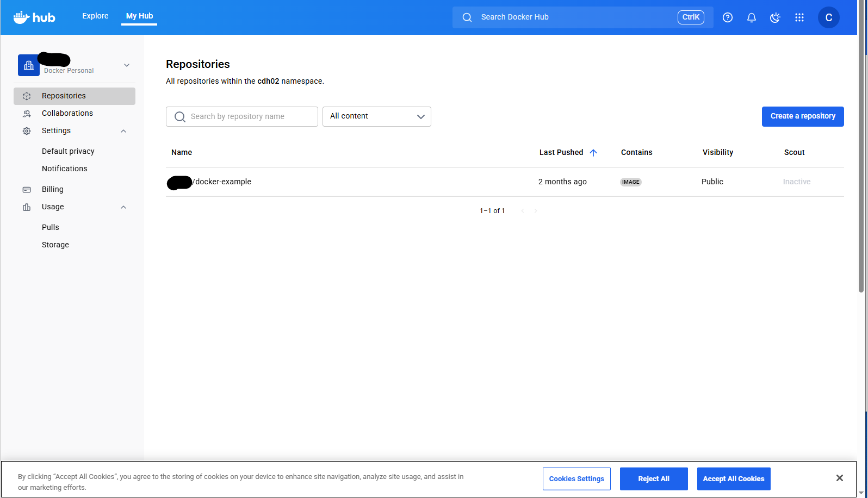This screenshot has width=868, height=498.
Task: Open the All content filter dropdown
Action: point(377,116)
